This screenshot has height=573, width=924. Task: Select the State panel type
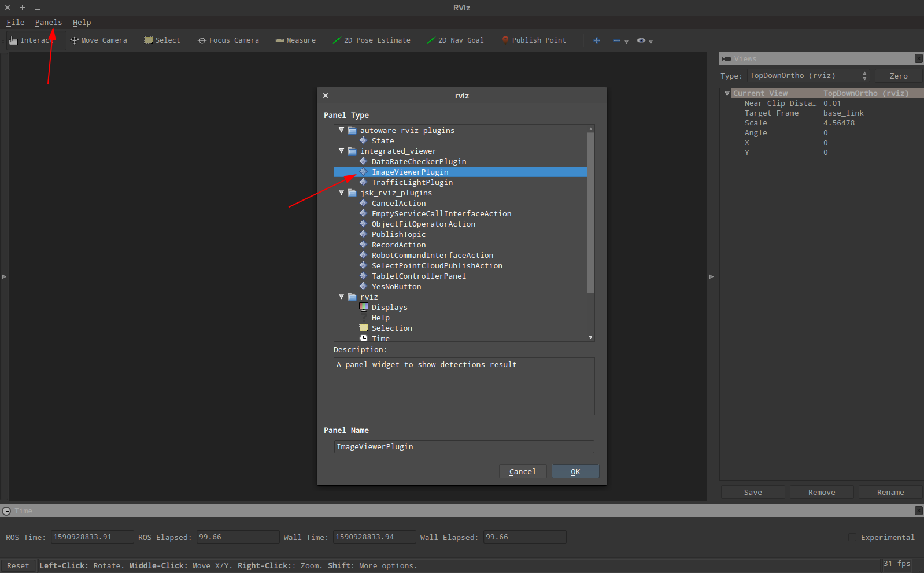[383, 141]
